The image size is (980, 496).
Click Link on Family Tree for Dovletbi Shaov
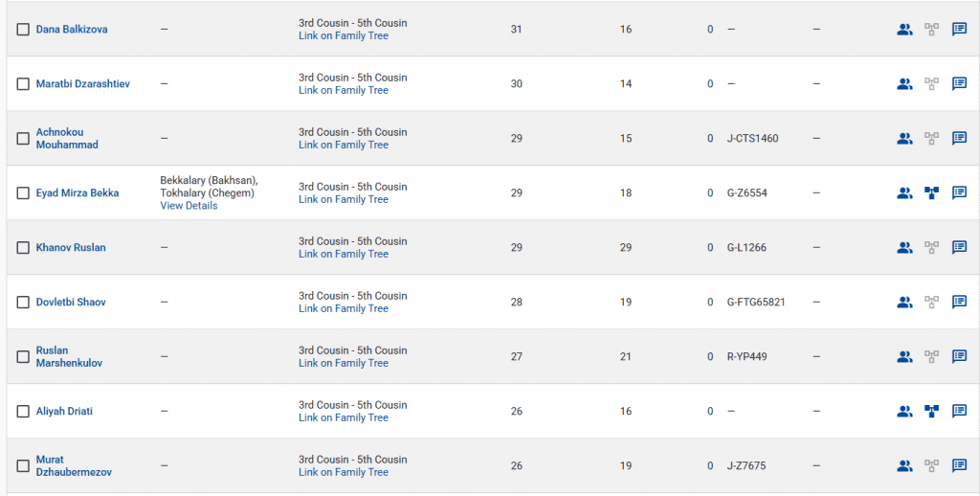tap(343, 308)
